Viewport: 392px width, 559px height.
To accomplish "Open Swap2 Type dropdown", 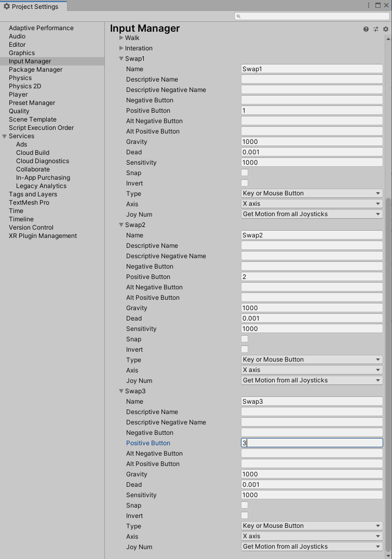I will click(312, 360).
